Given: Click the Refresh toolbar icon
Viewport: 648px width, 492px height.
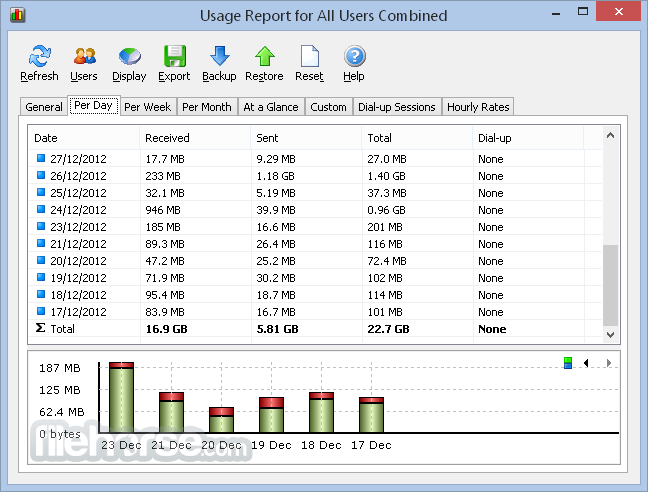Looking at the screenshot, I should (39, 57).
